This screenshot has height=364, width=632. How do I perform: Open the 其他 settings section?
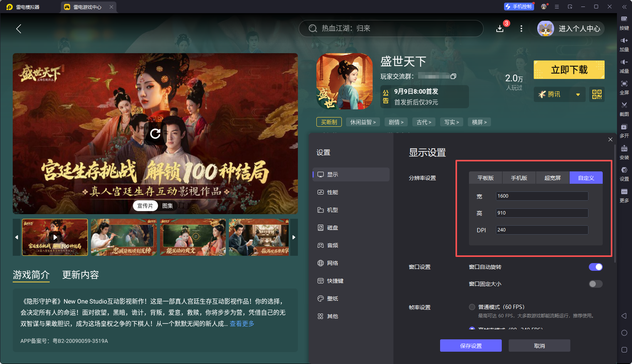(x=351, y=316)
